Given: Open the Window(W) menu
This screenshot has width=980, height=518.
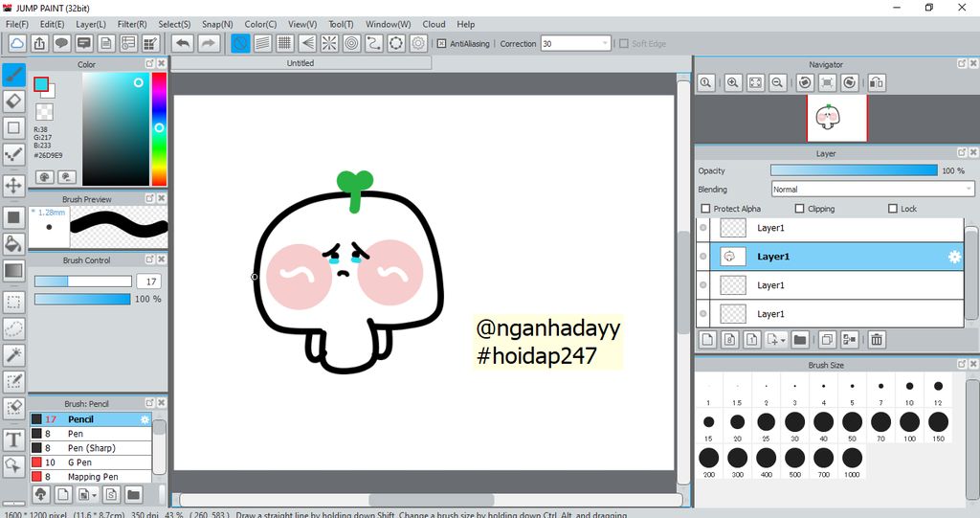Looking at the screenshot, I should (x=388, y=24).
